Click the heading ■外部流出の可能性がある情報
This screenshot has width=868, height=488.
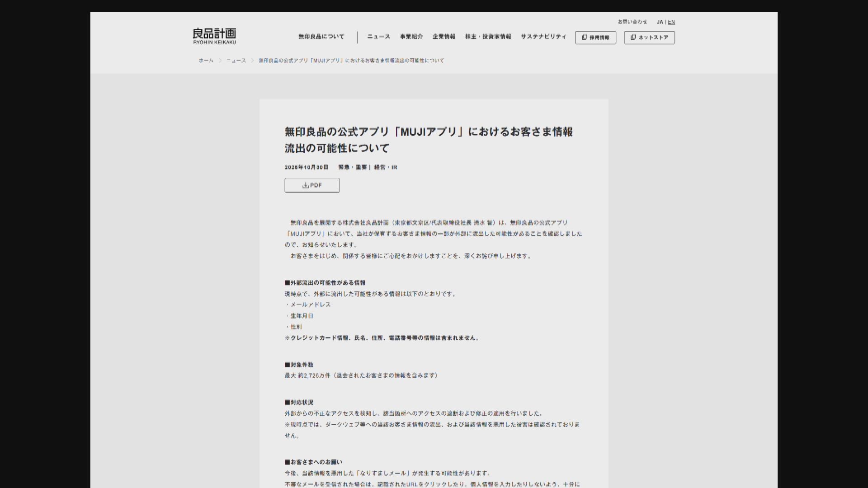tap(325, 283)
